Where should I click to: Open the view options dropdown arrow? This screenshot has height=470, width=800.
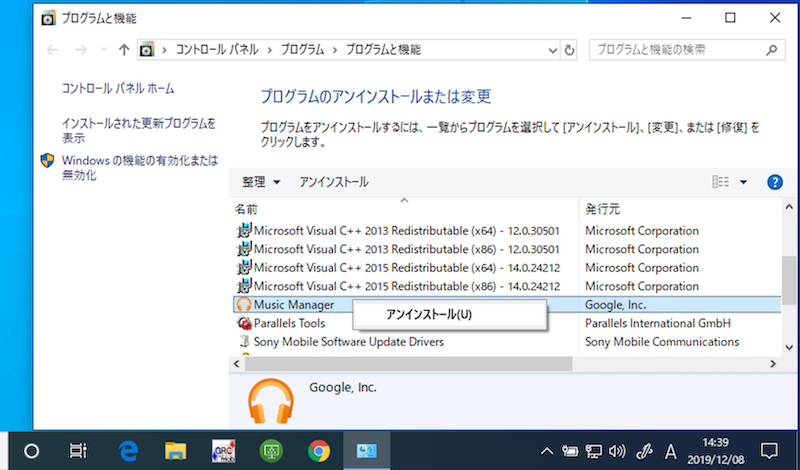click(743, 182)
